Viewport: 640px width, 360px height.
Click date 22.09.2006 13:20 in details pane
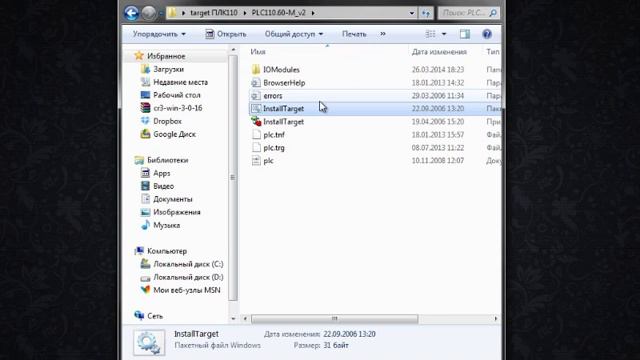tap(349, 334)
